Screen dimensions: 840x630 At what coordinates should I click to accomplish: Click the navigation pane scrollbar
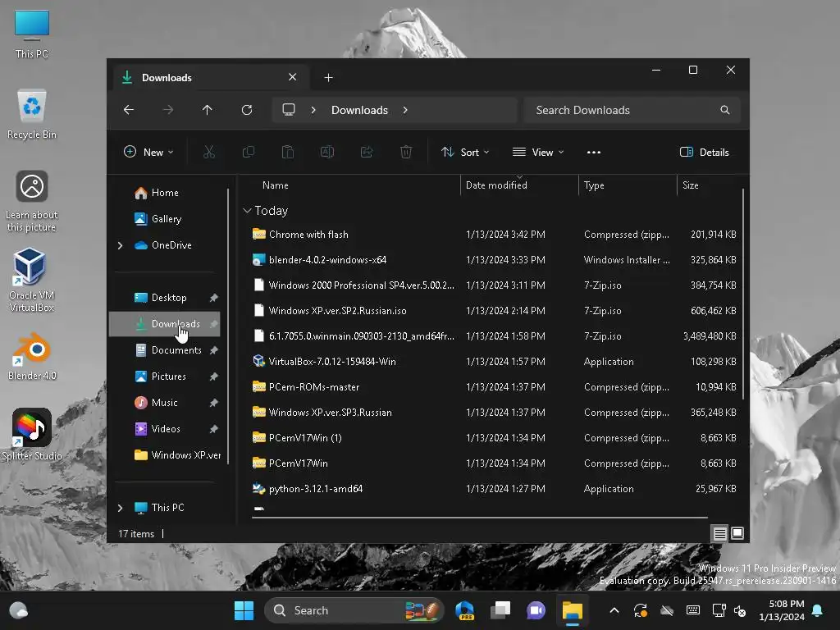[x=228, y=326]
